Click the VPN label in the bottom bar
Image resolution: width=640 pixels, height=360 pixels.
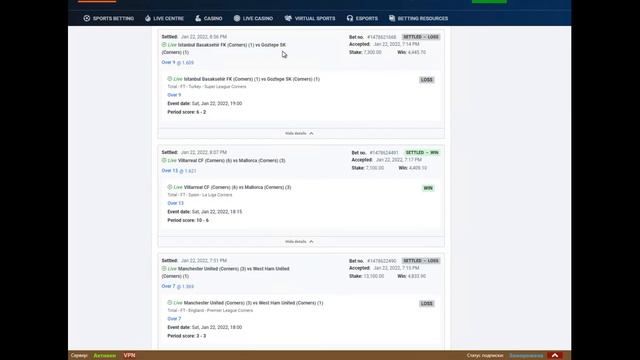pos(129,355)
